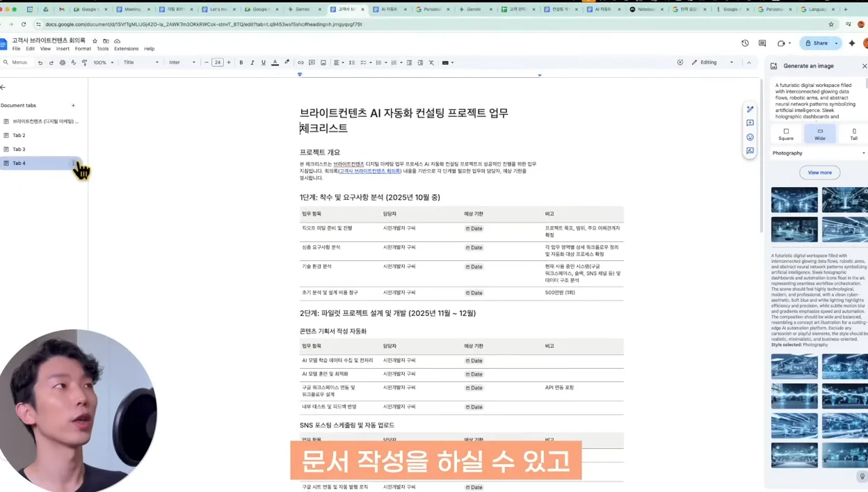Open the Tab 4 three-dot options
The height and width of the screenshot is (492, 868).
click(x=73, y=164)
